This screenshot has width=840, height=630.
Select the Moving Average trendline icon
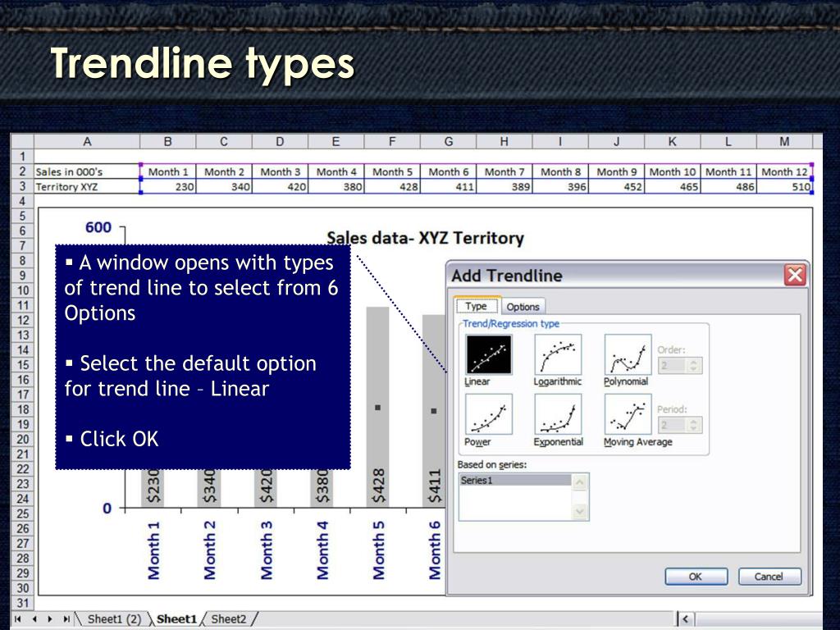(628, 414)
